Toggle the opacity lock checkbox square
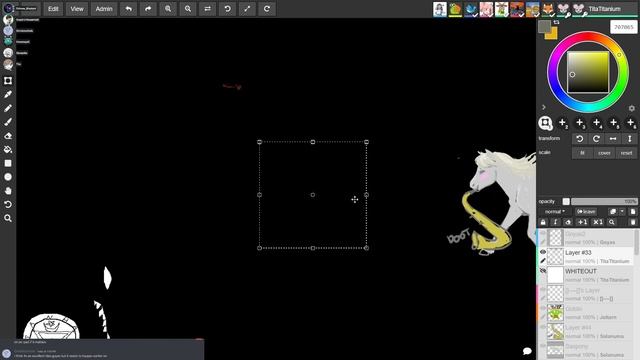The width and height of the screenshot is (640, 360). coord(566,201)
